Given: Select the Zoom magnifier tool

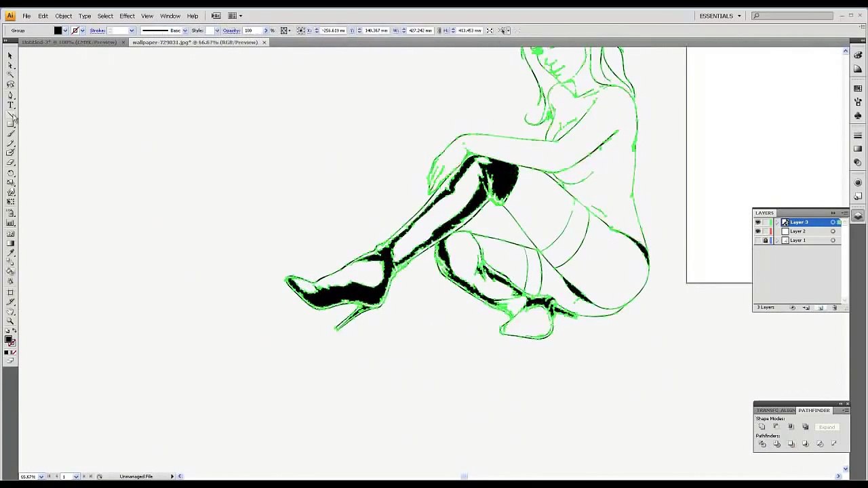Looking at the screenshot, I should point(10,321).
